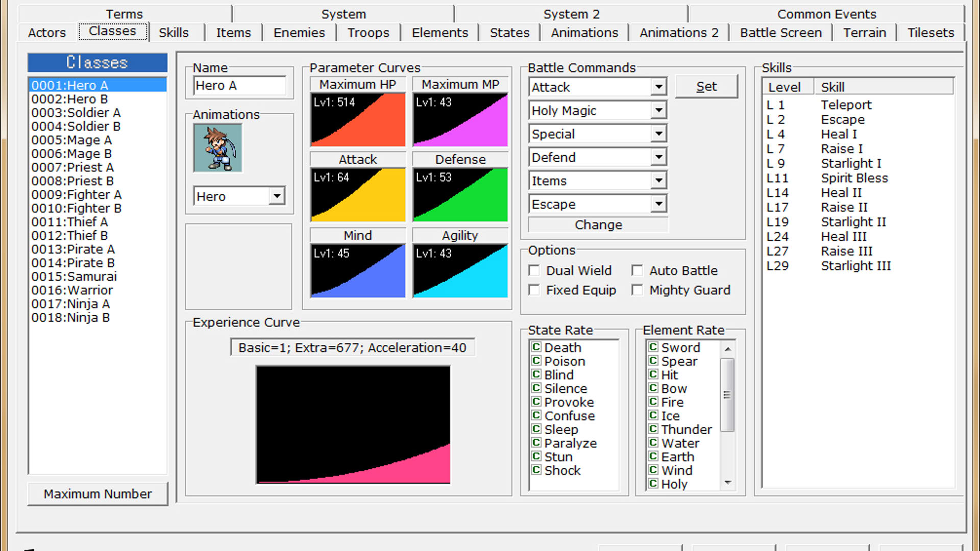Click the Death state rate C icon
Viewport: 980px width, 551px height.
536,347
